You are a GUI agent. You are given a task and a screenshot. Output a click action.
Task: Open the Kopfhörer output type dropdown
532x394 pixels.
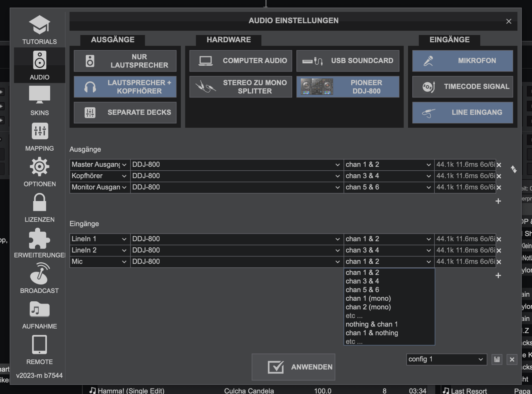[x=100, y=176]
